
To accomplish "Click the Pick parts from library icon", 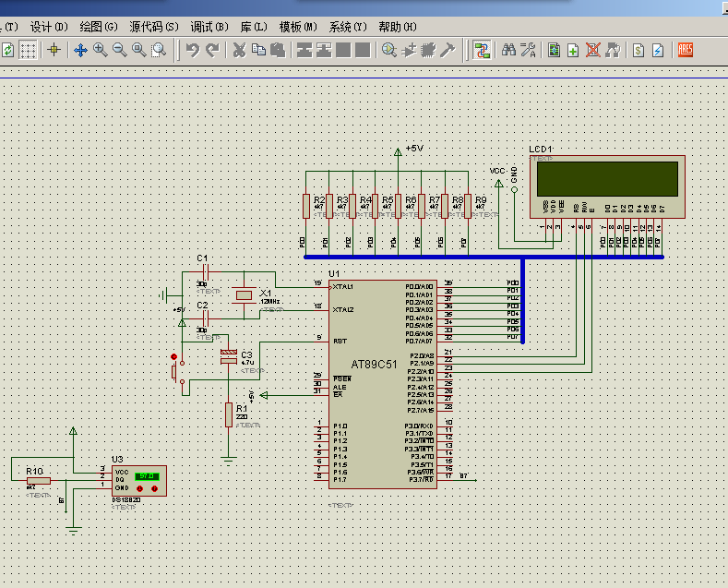I will click(x=389, y=50).
